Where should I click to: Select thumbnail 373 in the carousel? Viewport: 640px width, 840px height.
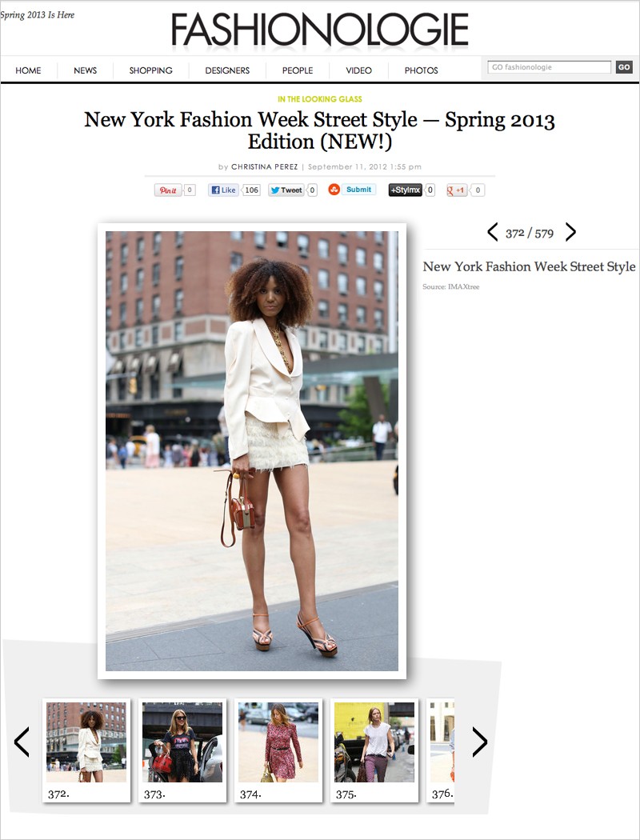(x=182, y=750)
